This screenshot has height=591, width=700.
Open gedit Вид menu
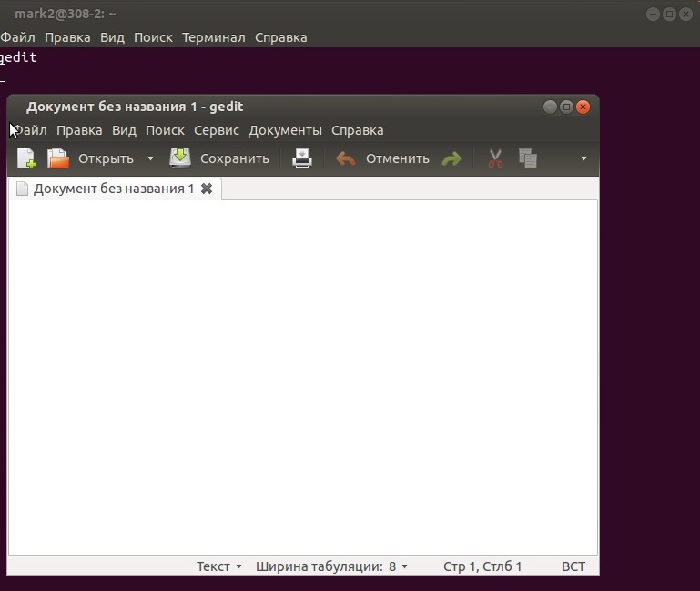(x=124, y=130)
